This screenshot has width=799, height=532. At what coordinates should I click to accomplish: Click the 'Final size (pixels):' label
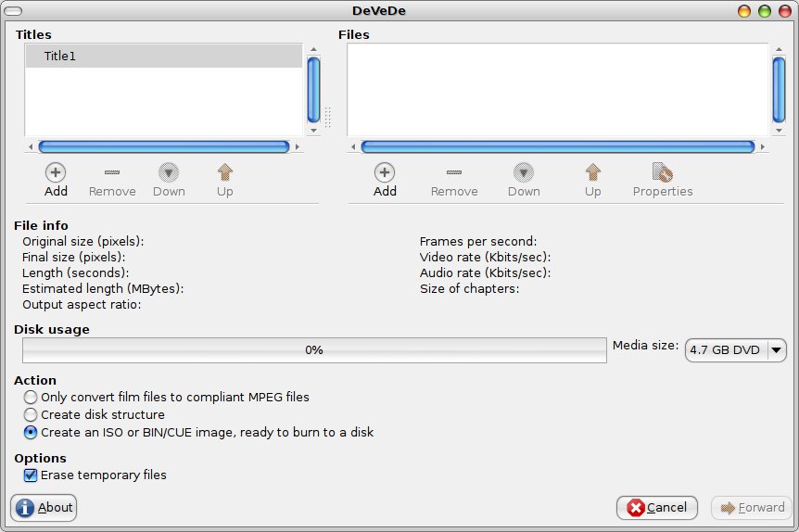(73, 258)
